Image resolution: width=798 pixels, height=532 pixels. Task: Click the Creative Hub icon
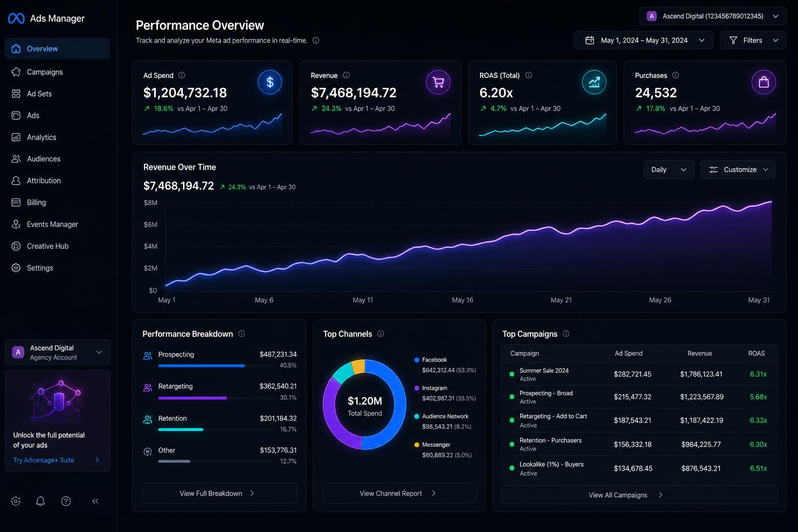[x=16, y=246]
